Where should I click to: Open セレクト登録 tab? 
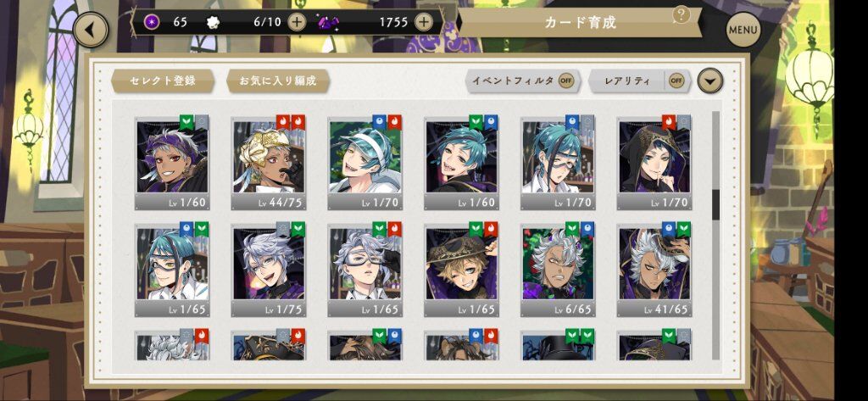click(x=163, y=81)
